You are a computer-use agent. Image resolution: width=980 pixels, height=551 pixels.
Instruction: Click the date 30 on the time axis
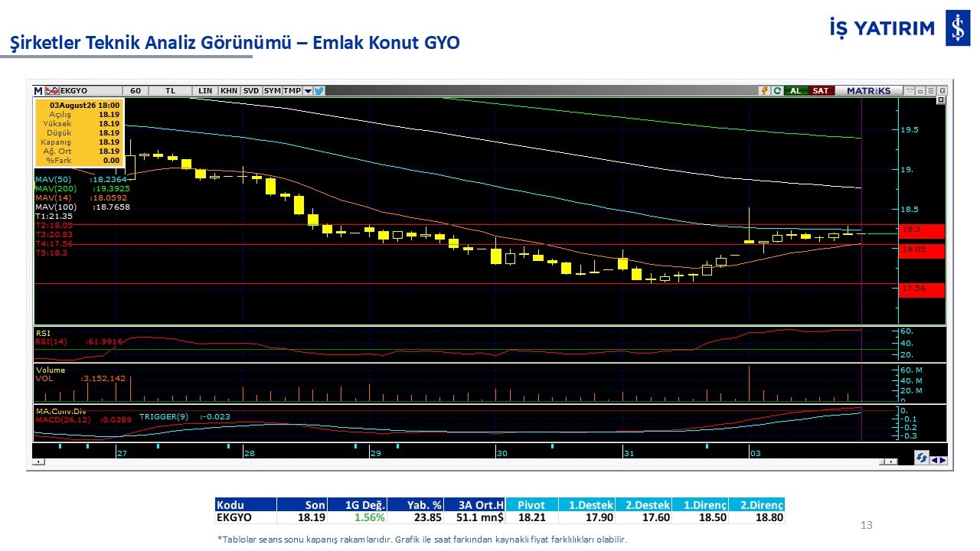click(x=502, y=454)
